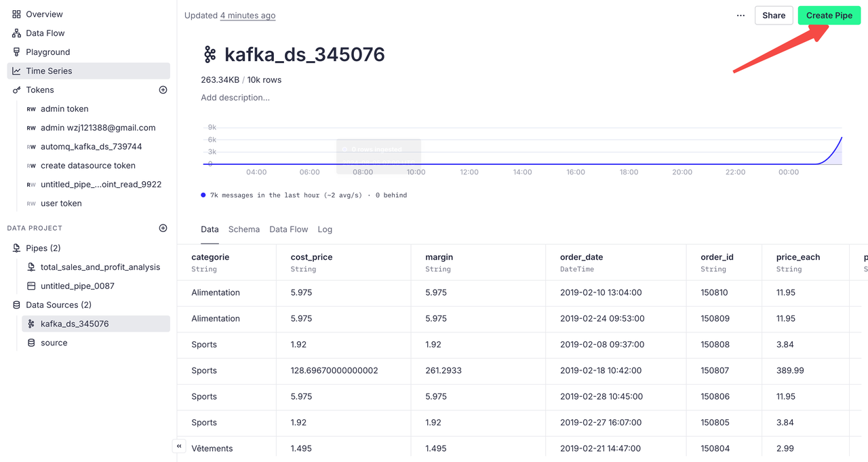Screen dimensions: 868x462
Task: Open total_sales_and_profit_analysis pipe
Action: click(100, 267)
